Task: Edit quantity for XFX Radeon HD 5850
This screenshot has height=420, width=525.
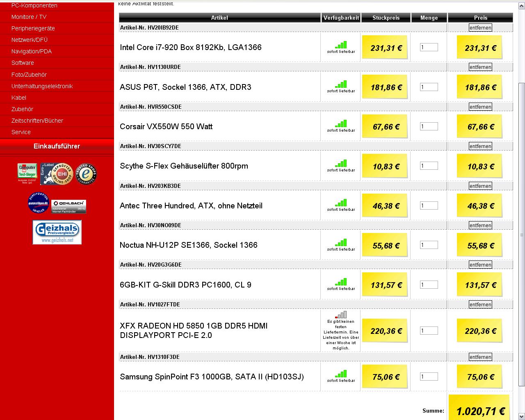Action: point(429,331)
